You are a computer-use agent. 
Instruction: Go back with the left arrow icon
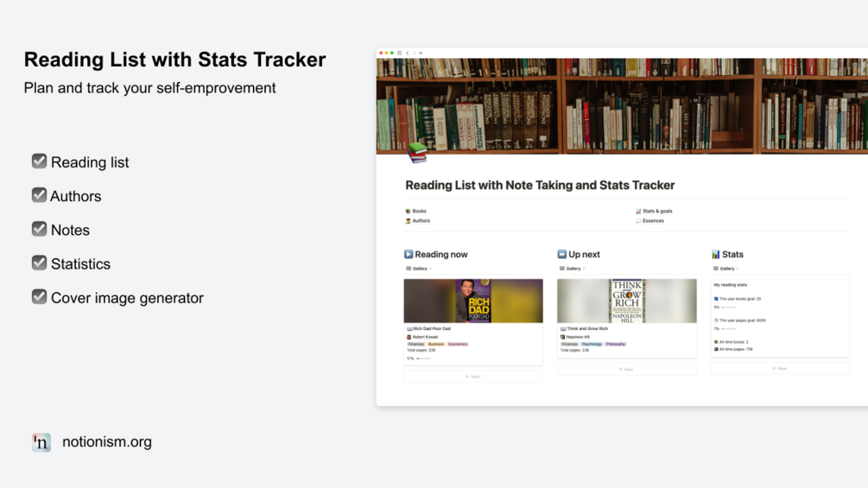click(408, 53)
